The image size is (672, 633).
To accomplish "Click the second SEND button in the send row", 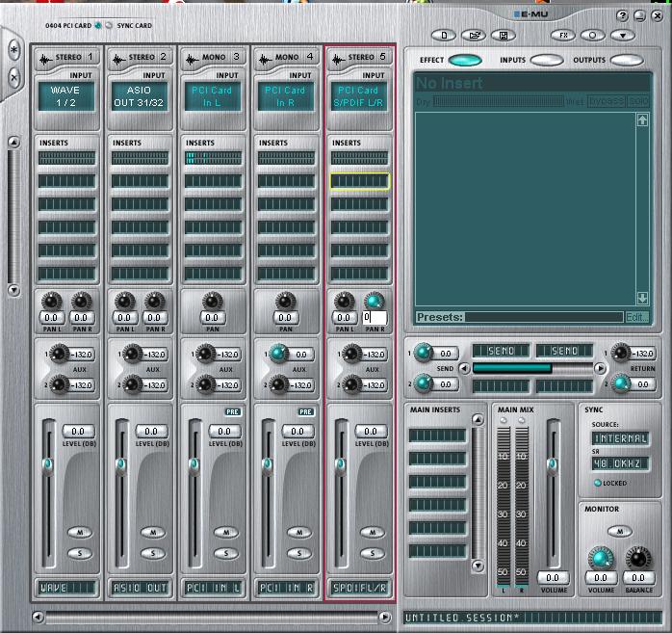I will click(564, 351).
